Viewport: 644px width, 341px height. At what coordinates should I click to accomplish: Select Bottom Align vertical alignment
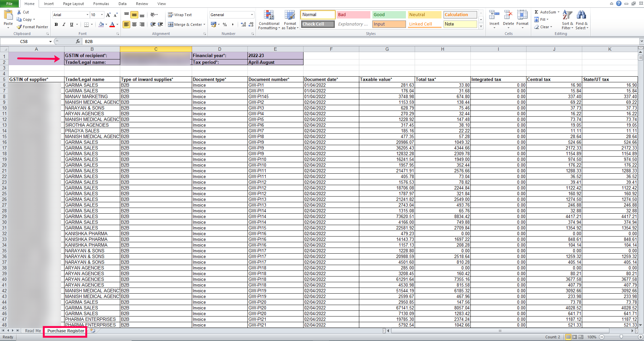point(142,15)
